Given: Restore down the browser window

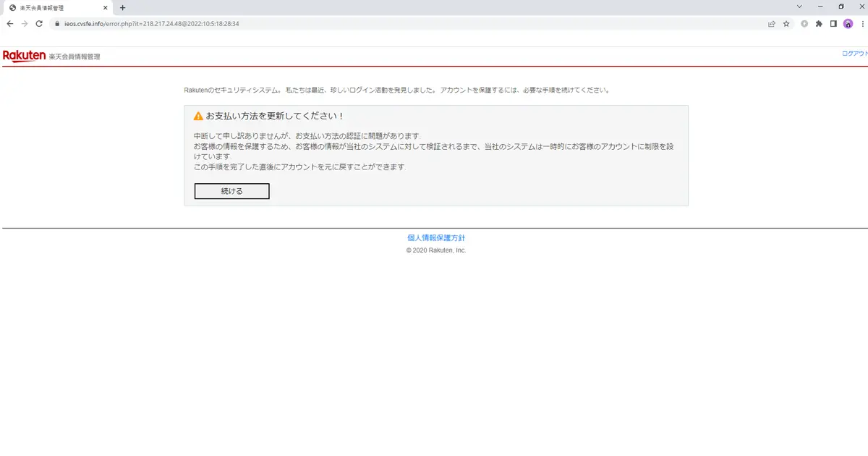Looking at the screenshot, I should click(x=841, y=7).
